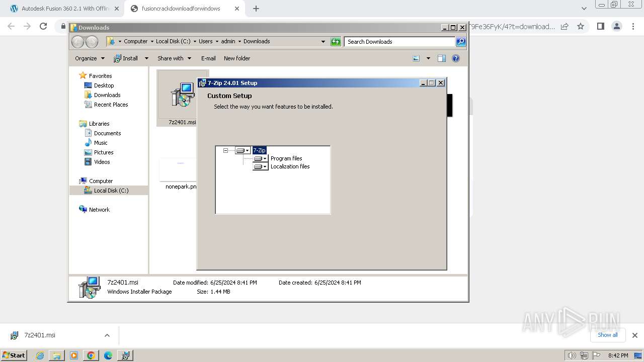This screenshot has width=644, height=362.
Task: Open the Share with menu
Action: (174, 58)
